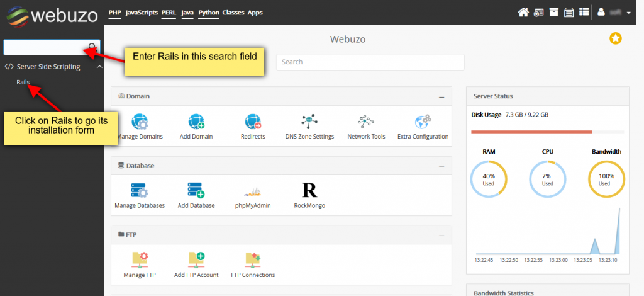Click the Add Domain globe icon

coord(196,122)
